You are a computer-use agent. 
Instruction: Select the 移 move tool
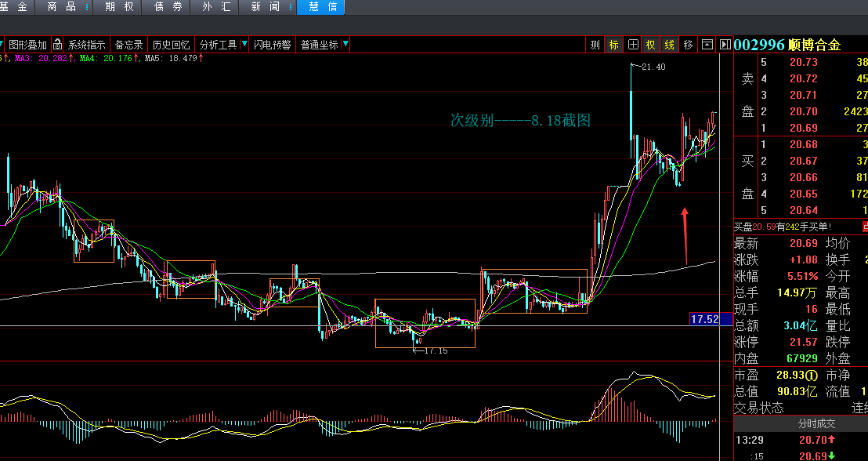pyautogui.click(x=688, y=45)
